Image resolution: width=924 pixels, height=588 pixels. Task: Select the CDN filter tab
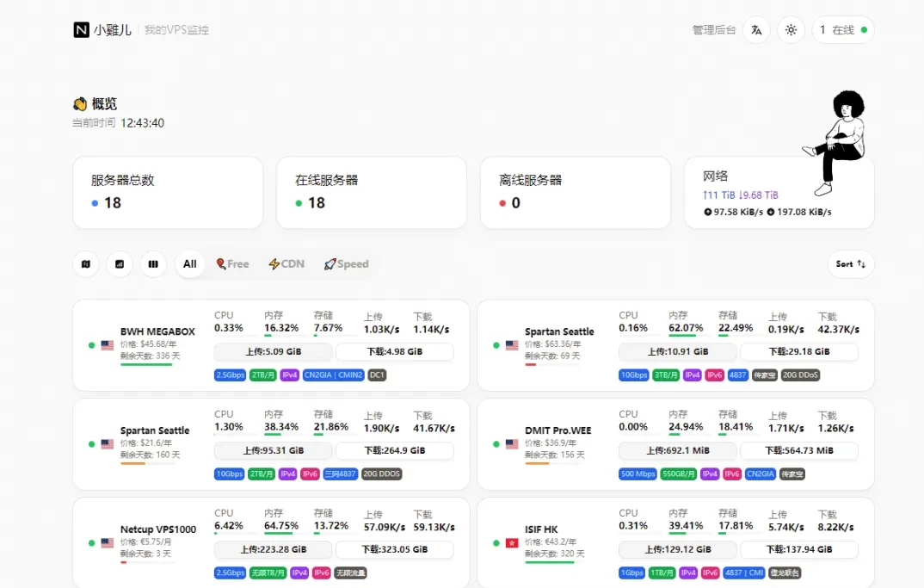[286, 264]
